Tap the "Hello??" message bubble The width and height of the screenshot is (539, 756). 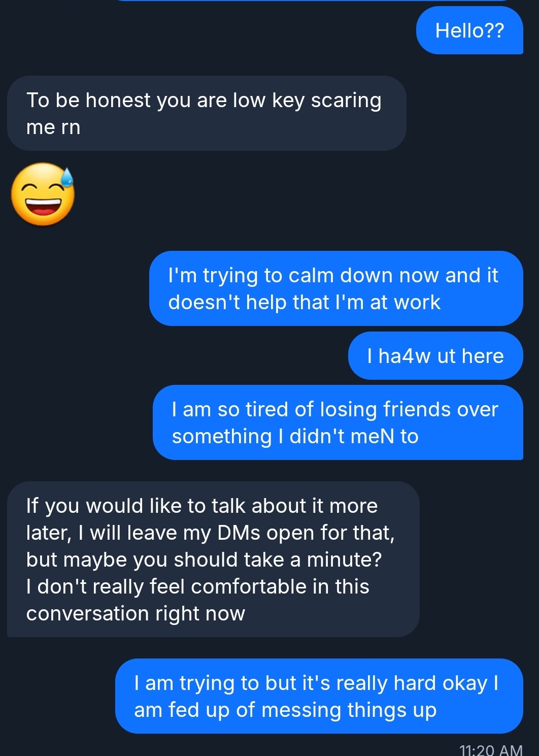coord(469,31)
